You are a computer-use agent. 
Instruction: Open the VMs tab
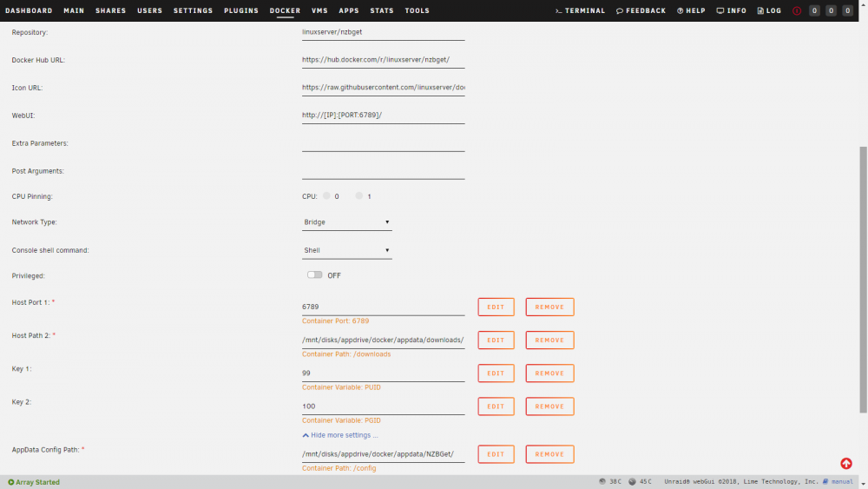coord(319,10)
